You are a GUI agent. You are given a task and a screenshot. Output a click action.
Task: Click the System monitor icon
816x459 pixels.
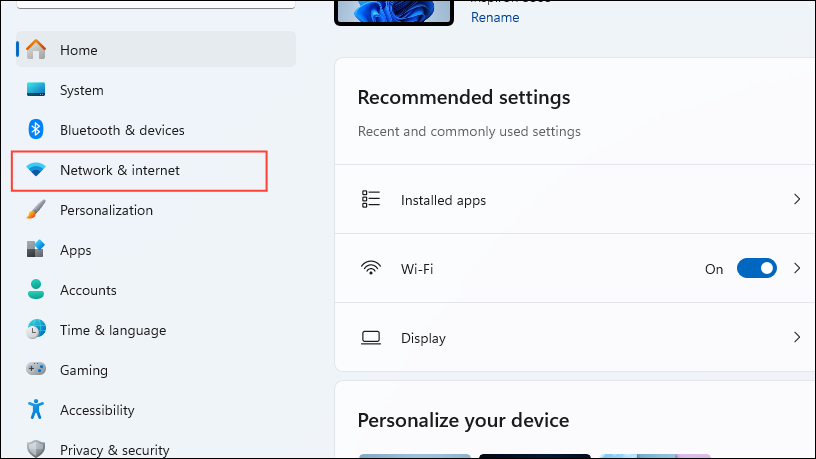coord(36,90)
